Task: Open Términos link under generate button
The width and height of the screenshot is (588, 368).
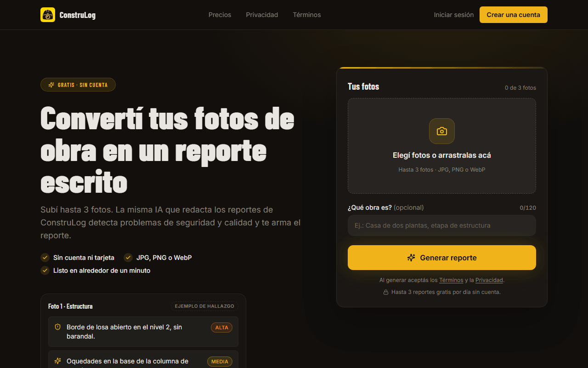Action: coord(451,280)
